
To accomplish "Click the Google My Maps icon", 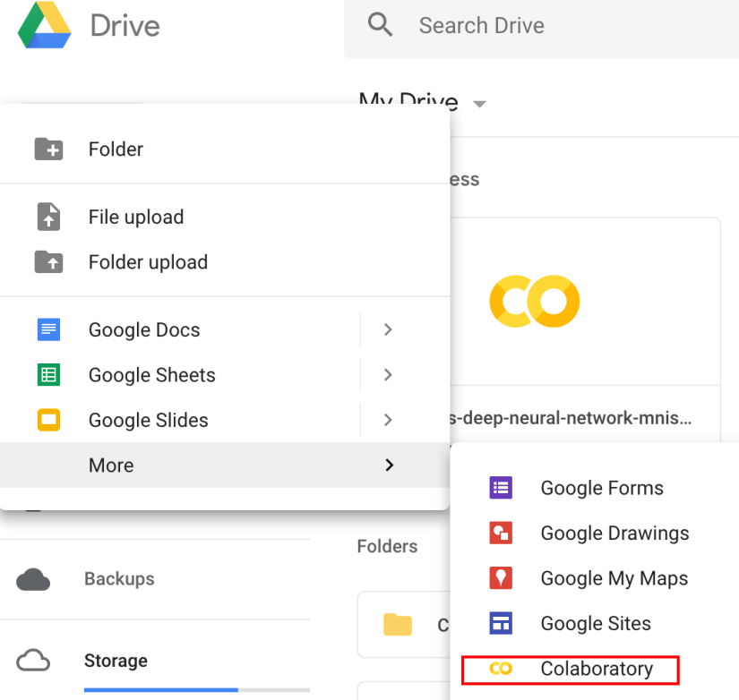I will 501,578.
